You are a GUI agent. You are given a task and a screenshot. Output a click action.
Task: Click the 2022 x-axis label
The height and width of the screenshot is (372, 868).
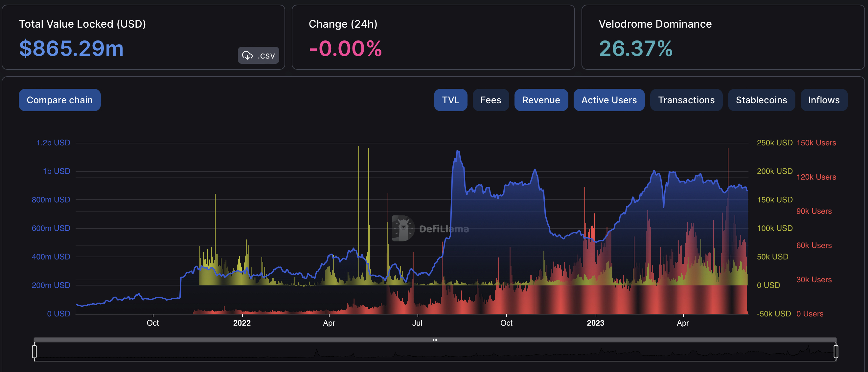tap(242, 323)
